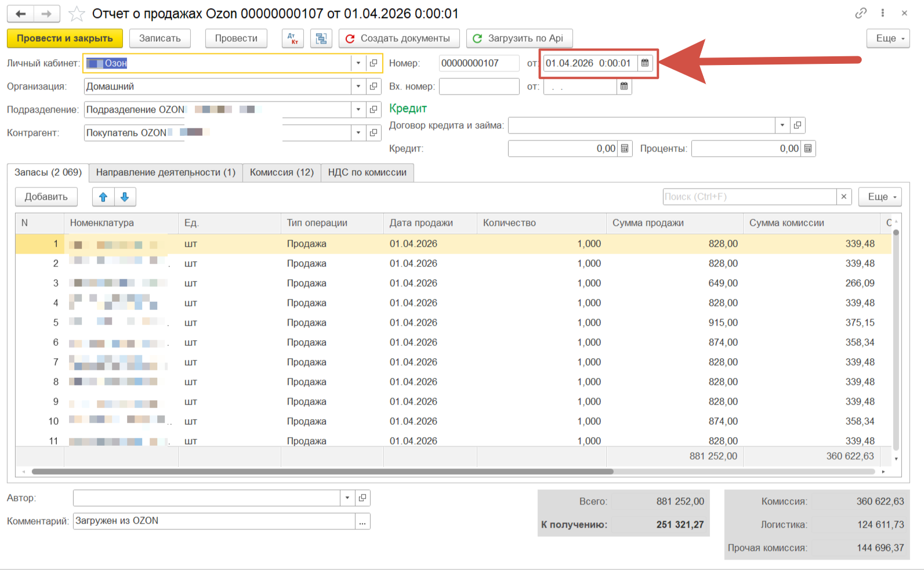
Task: Open calendar picker for document date 01.04.2026
Action: [645, 63]
